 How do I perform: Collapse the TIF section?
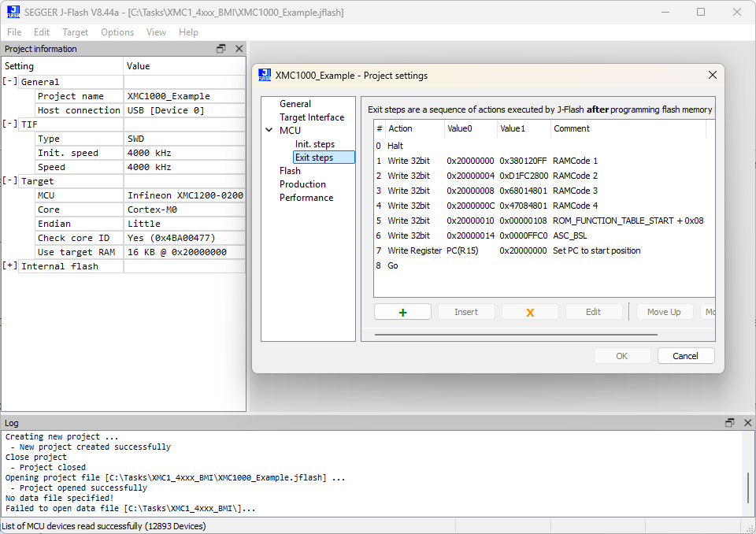[10, 124]
